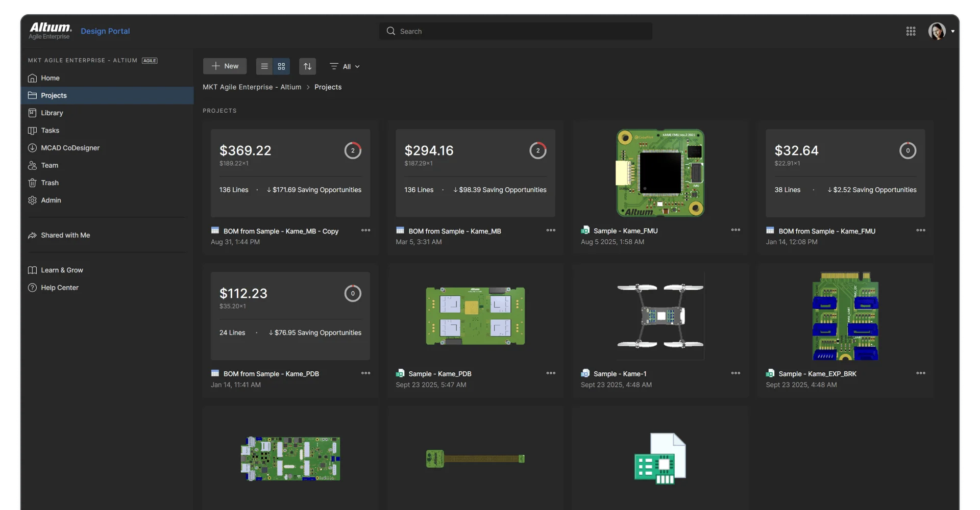
Task: Click MKT Agile Enterprise - Altium breadcrumb
Action: pyautogui.click(x=252, y=87)
